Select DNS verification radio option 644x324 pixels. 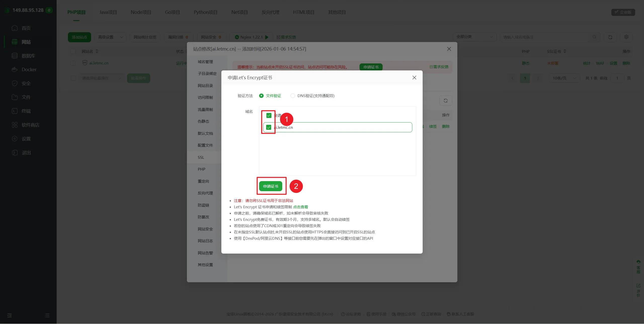coord(293,96)
